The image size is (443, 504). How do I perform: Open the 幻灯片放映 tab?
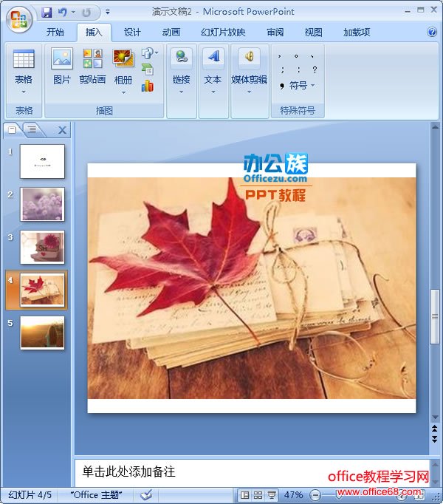(x=223, y=32)
